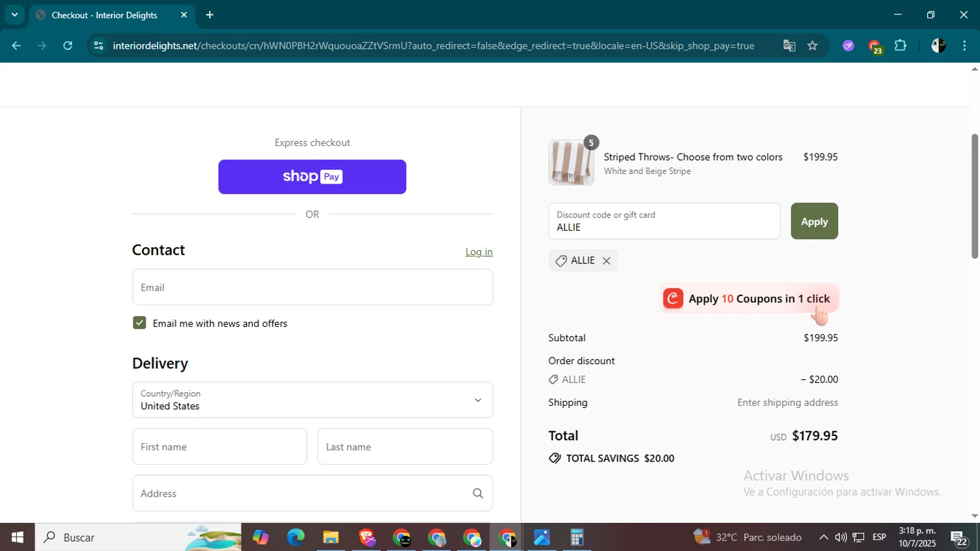Screen dimensions: 980x551
Task: Click the $179.95 total amount
Action: [815, 436]
